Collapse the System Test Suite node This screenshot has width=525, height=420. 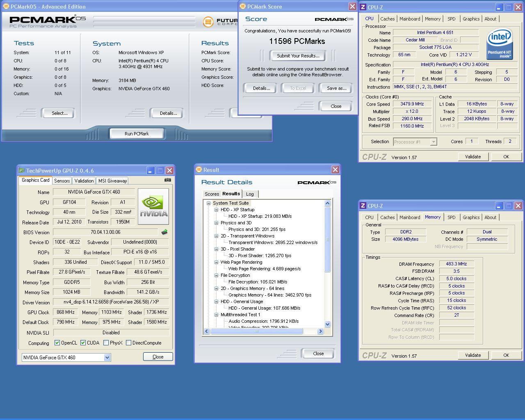[208, 203]
